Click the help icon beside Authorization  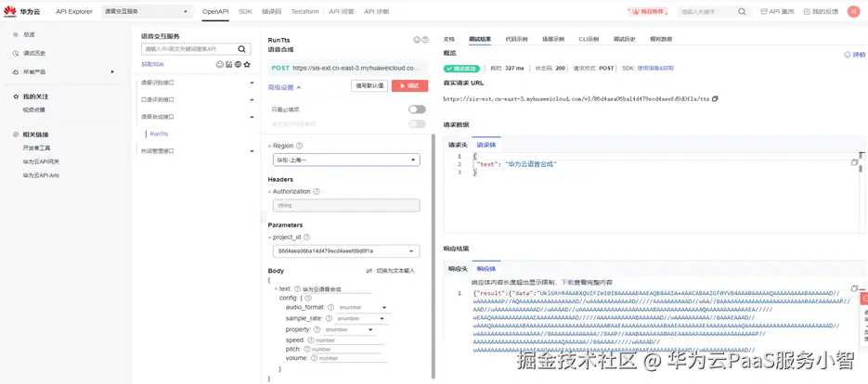point(317,191)
